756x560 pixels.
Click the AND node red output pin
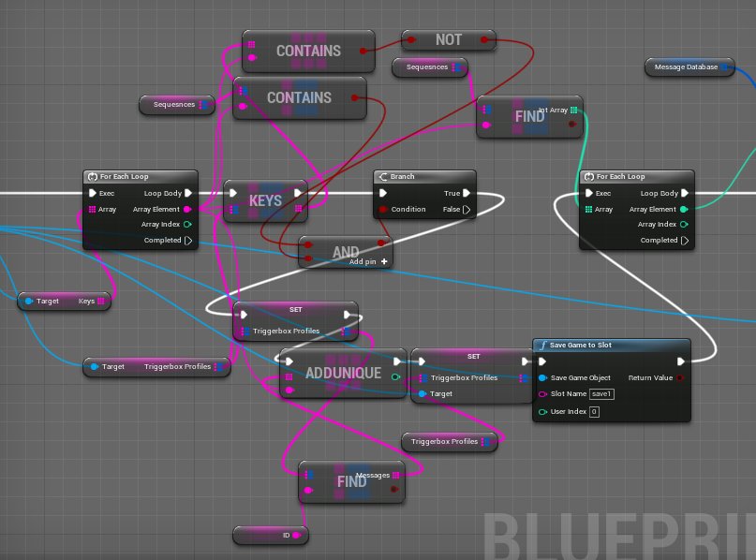click(x=382, y=243)
